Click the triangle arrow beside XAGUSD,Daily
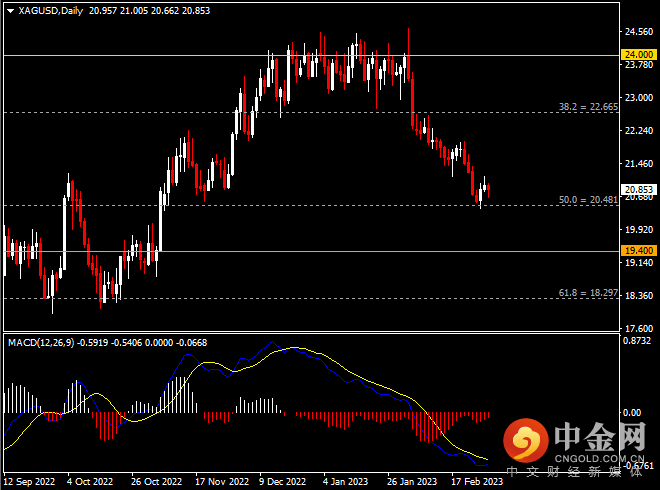660x490 pixels. click(10, 10)
